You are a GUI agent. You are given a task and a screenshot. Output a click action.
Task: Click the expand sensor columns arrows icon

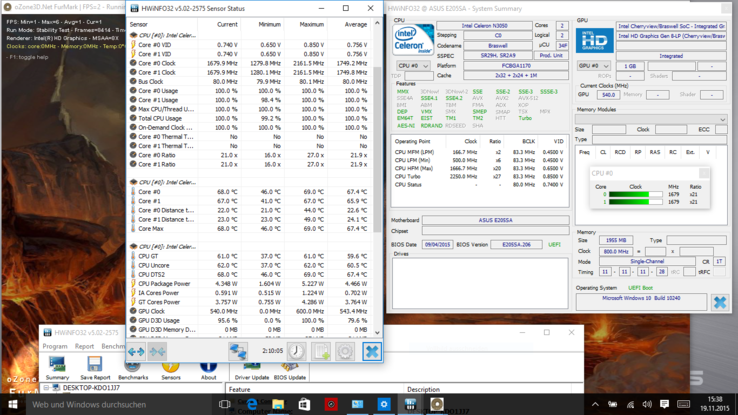(136, 351)
